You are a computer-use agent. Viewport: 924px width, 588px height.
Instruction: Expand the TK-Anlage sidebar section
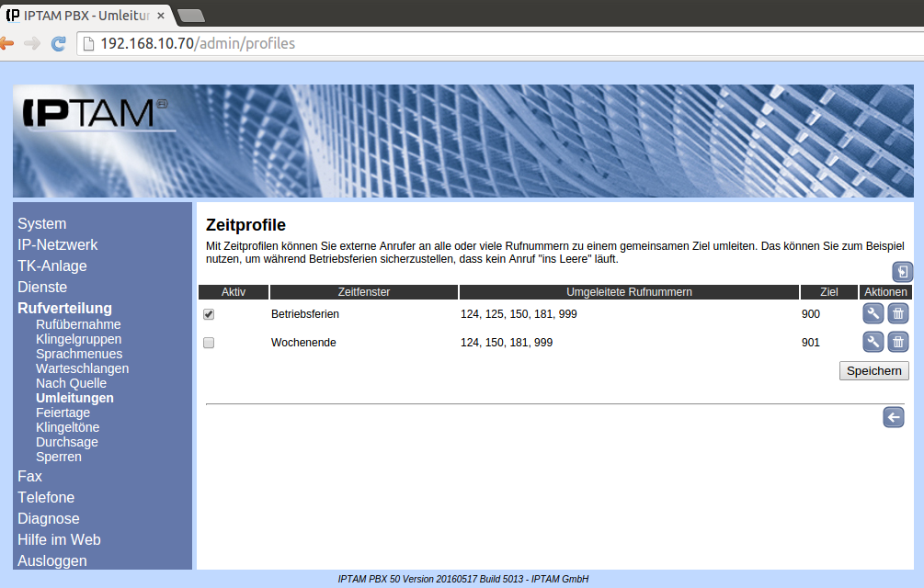pos(52,266)
